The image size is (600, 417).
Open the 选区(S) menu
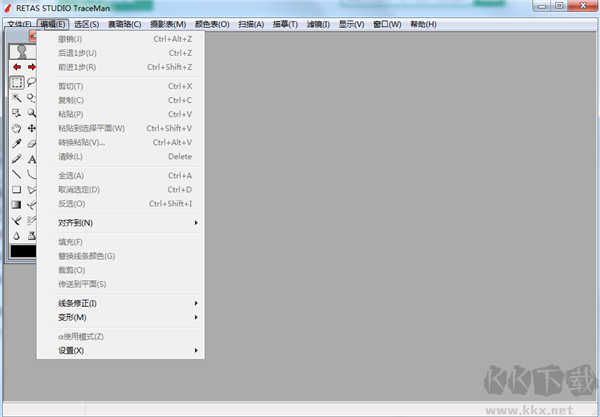point(86,24)
